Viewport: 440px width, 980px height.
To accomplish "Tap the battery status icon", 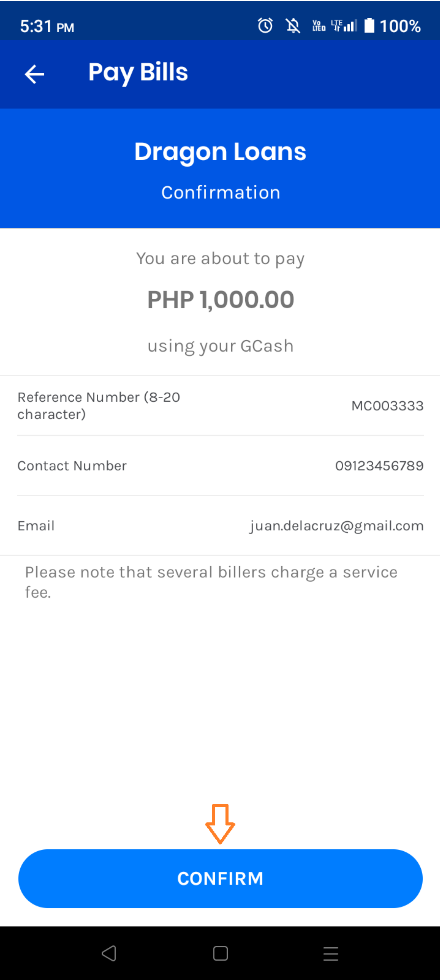I will 369,26.
